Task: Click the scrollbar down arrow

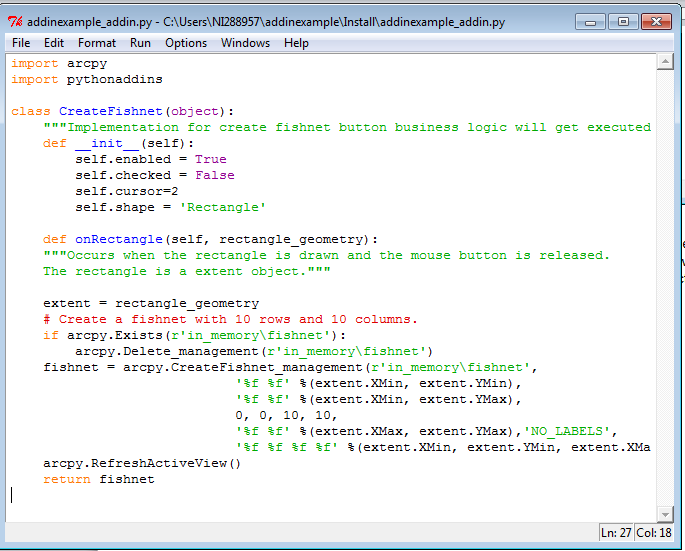Action: point(665,514)
